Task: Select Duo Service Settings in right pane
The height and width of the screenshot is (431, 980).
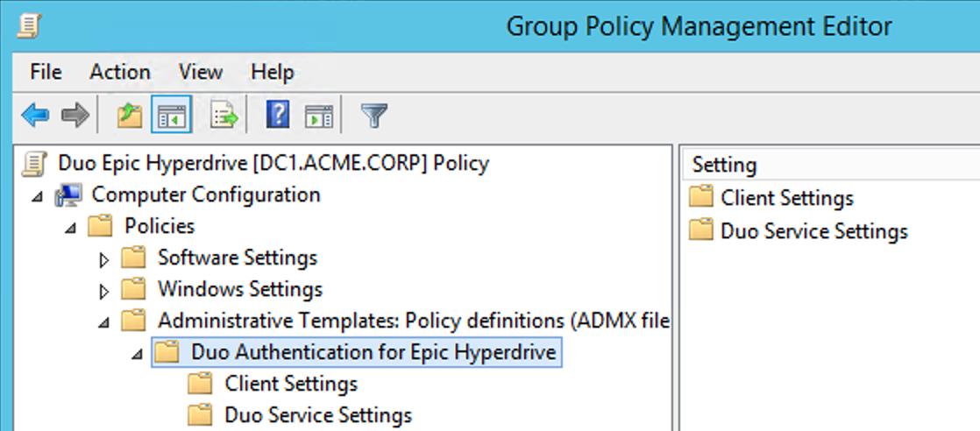Action: point(813,231)
